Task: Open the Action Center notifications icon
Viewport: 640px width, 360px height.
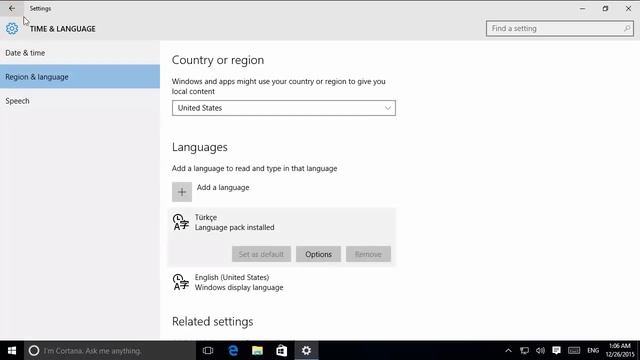Action: pos(556,351)
